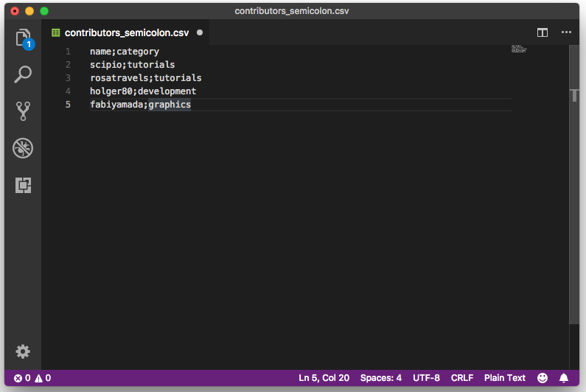586x392 pixels.
Task: Click line number 4 in the gutter
Action: [x=68, y=91]
